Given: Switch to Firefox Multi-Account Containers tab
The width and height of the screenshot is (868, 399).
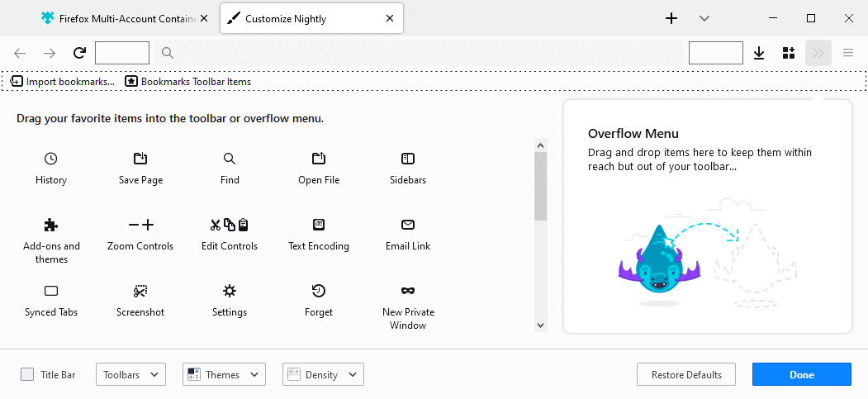Looking at the screenshot, I should click(124, 18).
